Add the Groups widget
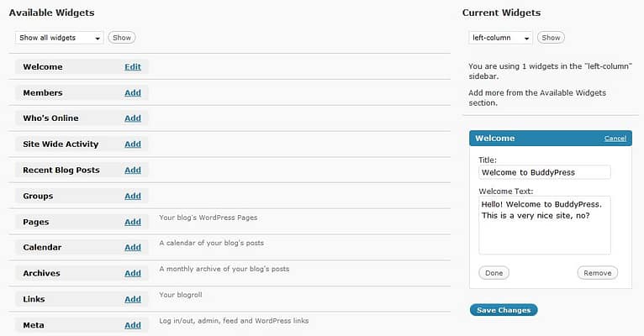644x336 pixels. coord(133,196)
